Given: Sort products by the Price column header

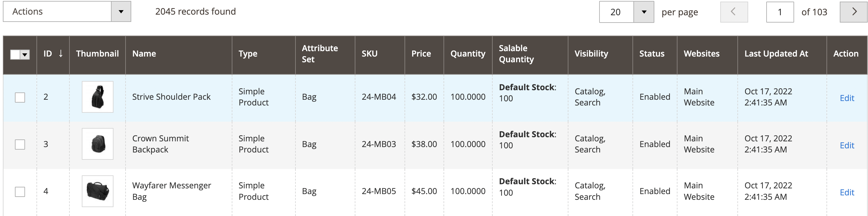Looking at the screenshot, I should pos(421,53).
